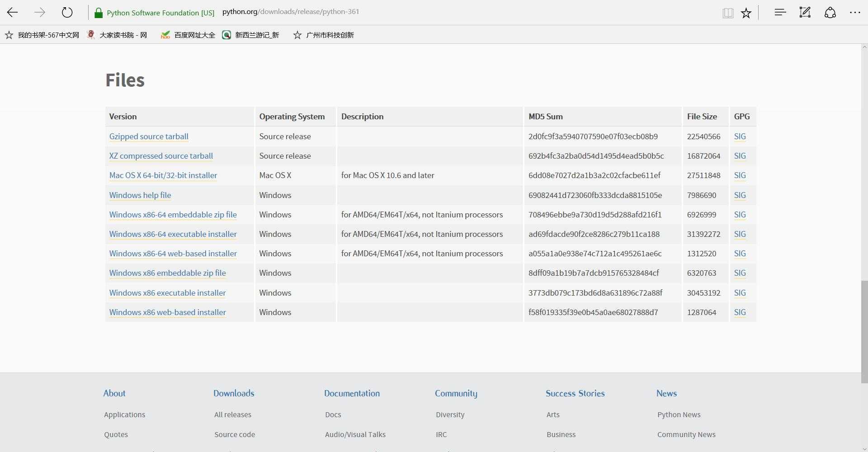This screenshot has width=868, height=452.
Task: Open 新西兰游记_新 bookmark
Action: 250,35
